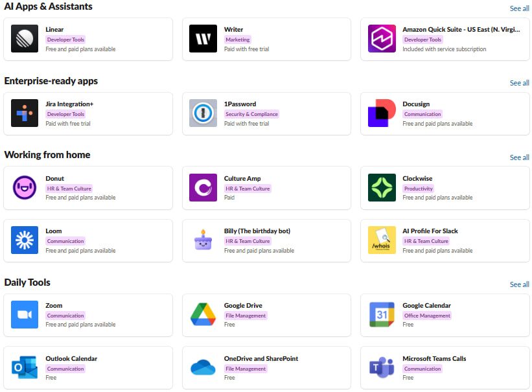Open the Culture Amp app title
The width and height of the screenshot is (532, 392).
[242, 179]
